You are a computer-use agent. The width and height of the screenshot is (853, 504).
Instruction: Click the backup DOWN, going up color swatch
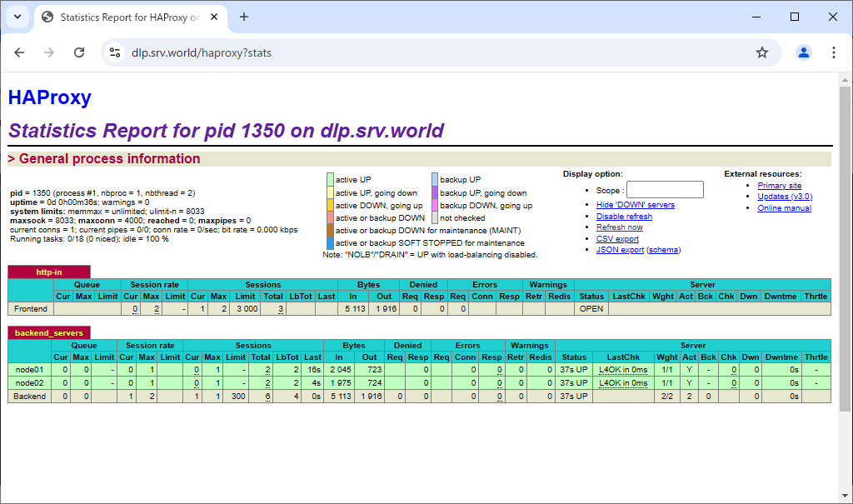click(x=435, y=205)
